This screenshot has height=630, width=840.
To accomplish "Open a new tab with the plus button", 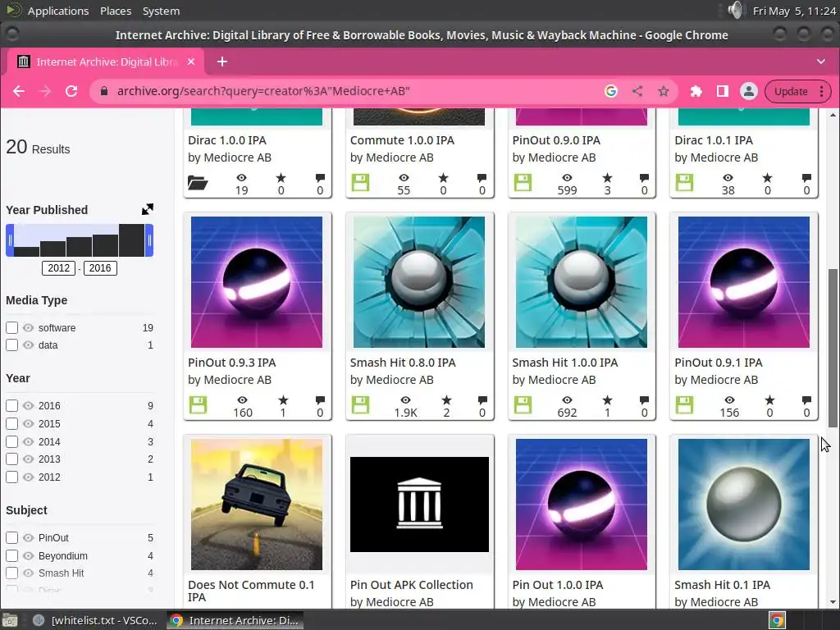I will point(222,62).
